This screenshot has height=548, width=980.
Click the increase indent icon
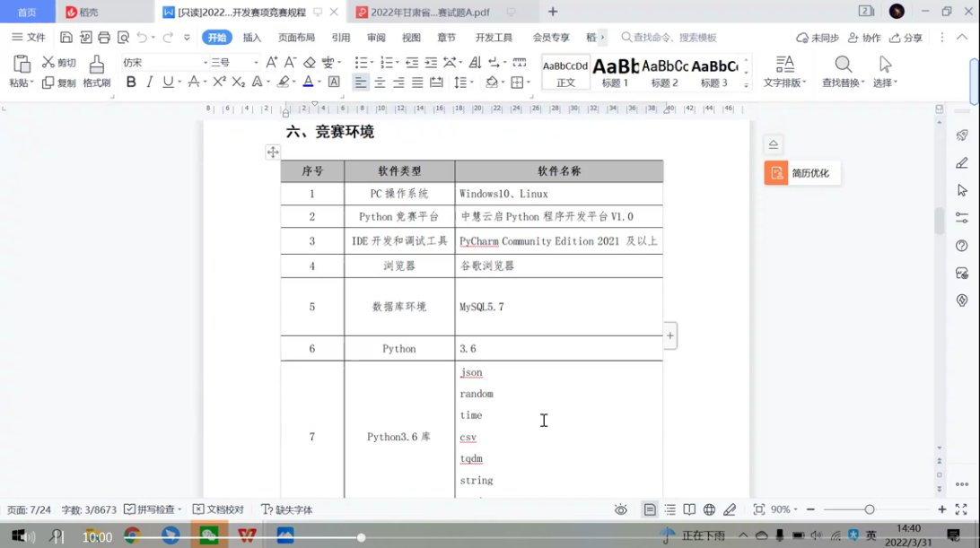tap(432, 63)
